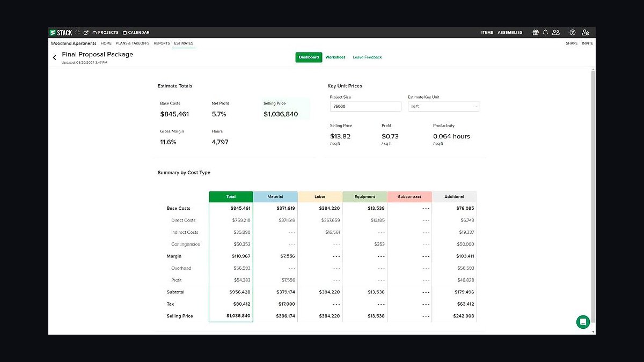Image resolution: width=644 pixels, height=362 pixels.
Task: Click the Overhead row label
Action: coord(181,268)
